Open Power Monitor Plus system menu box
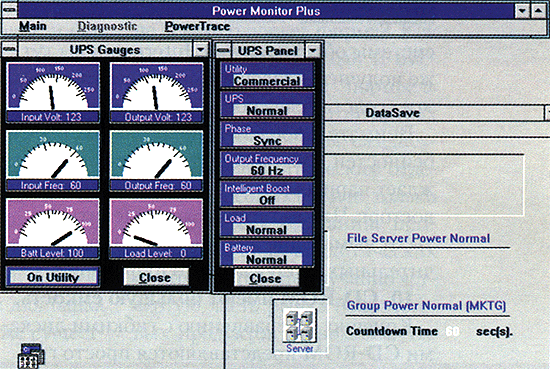550x369 pixels. pyautogui.click(x=9, y=11)
